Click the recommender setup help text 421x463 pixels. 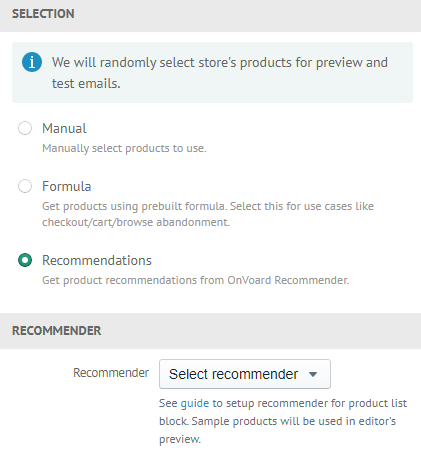pyautogui.click(x=283, y=421)
